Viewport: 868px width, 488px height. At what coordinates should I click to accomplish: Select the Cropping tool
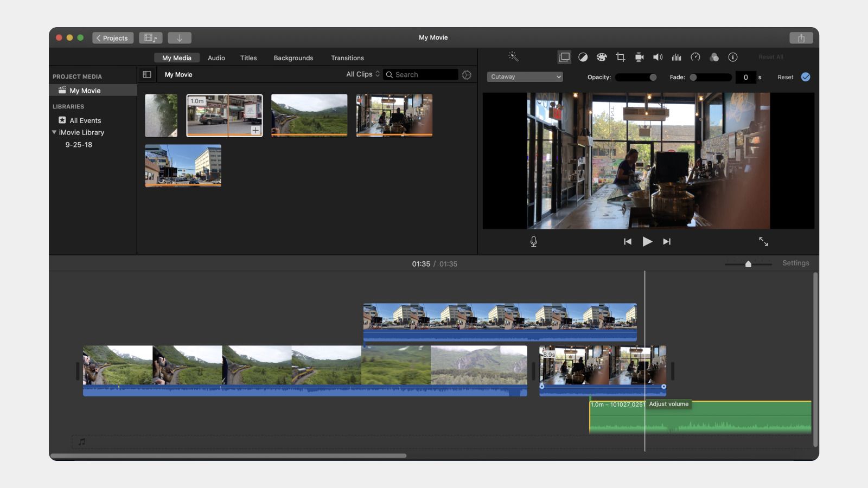620,56
